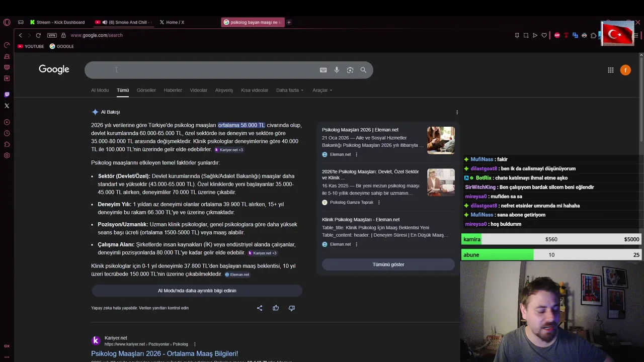Search by image with Lens icon
The image size is (644, 362).
pyautogui.click(x=350, y=70)
